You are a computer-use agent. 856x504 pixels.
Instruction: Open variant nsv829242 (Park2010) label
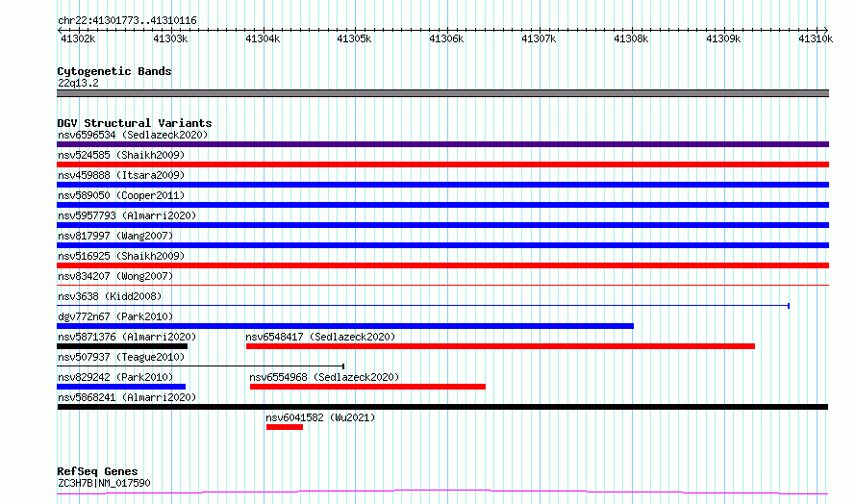(x=115, y=377)
